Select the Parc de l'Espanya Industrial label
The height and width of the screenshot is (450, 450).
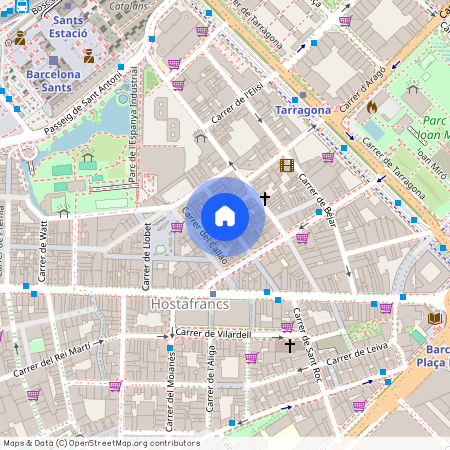coord(133,125)
